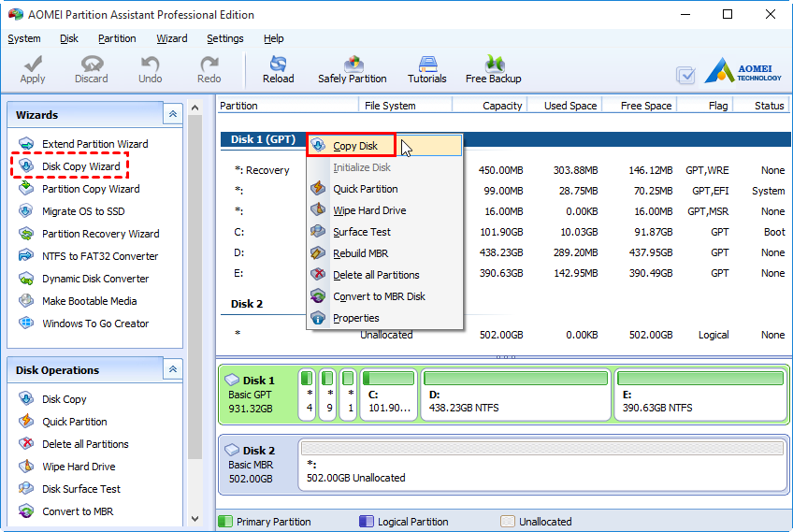The height and width of the screenshot is (532, 793).
Task: Click the Apply checkmark toolbar button
Action: click(33, 69)
